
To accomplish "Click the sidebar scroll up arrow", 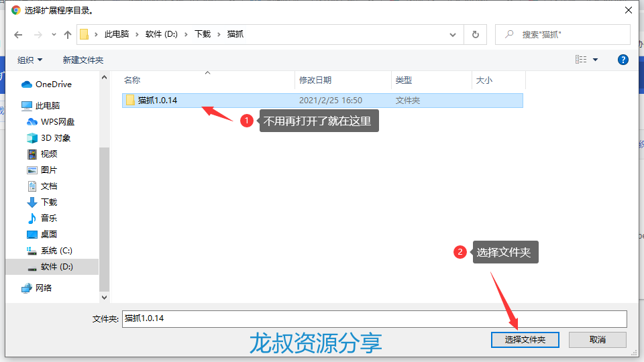I will (104, 77).
